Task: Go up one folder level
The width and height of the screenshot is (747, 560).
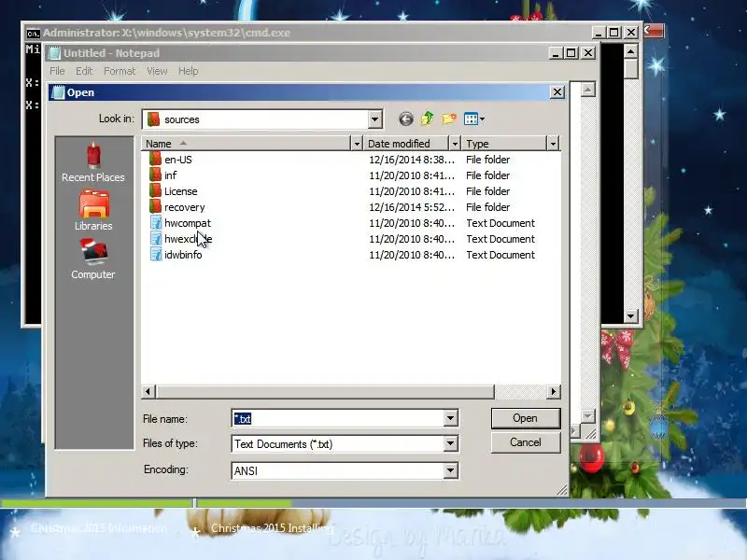Action: (x=428, y=119)
